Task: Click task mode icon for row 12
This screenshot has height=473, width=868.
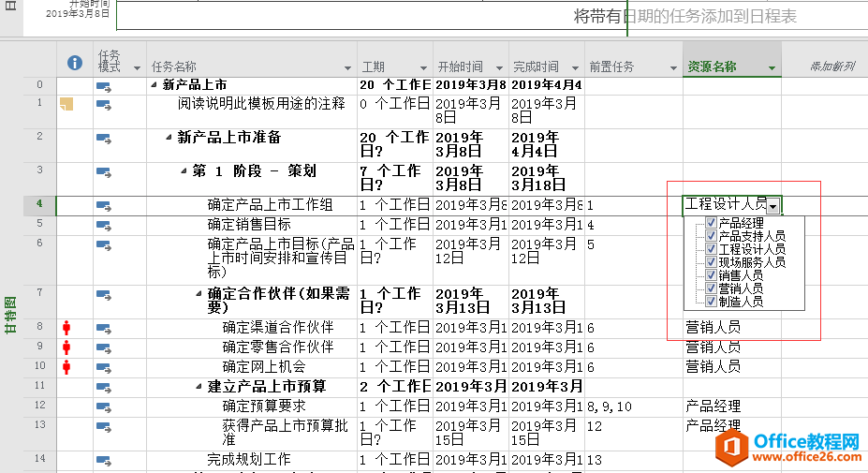Action: [104, 407]
